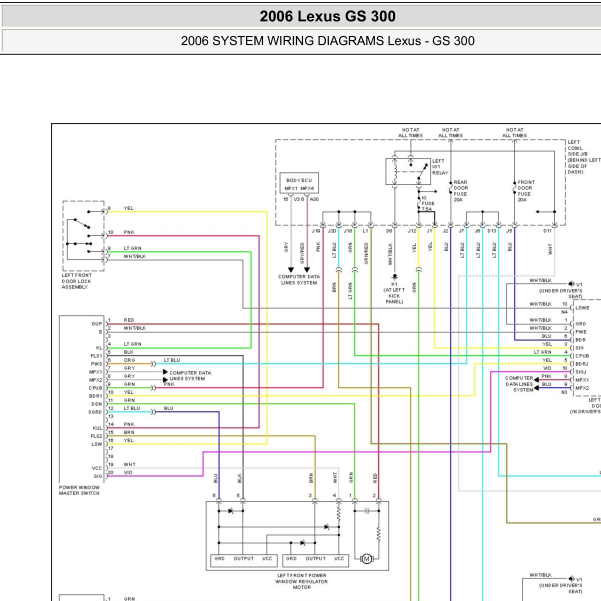Click 'RED' wire label at pin 1
This screenshot has width=601, height=601.
[129, 320]
